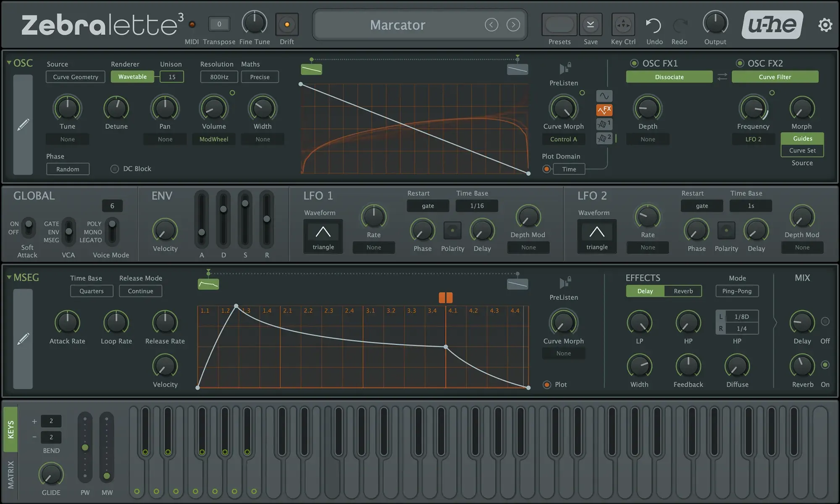
Task: Toggle the MSEG Plot radio button
Action: point(547,385)
